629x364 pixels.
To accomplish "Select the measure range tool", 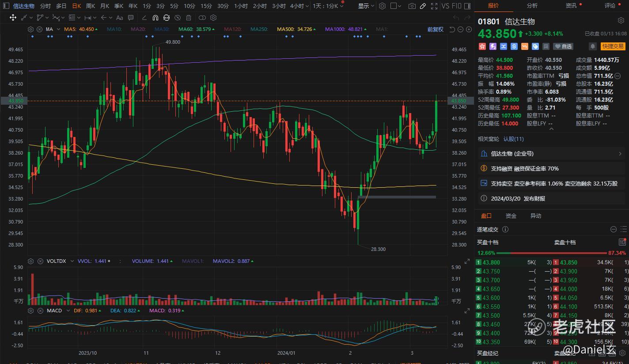I will click(89, 18).
